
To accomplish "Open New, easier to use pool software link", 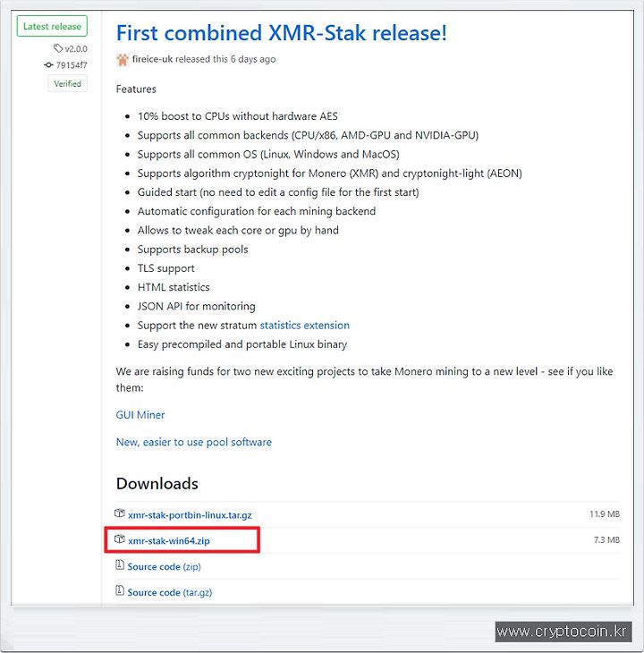I will (x=194, y=442).
